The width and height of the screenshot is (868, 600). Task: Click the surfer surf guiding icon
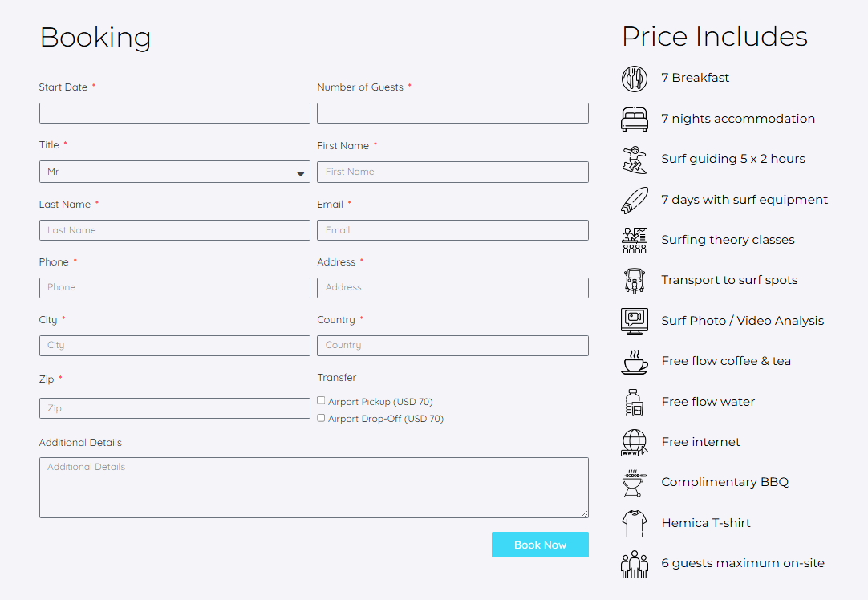[x=634, y=160]
